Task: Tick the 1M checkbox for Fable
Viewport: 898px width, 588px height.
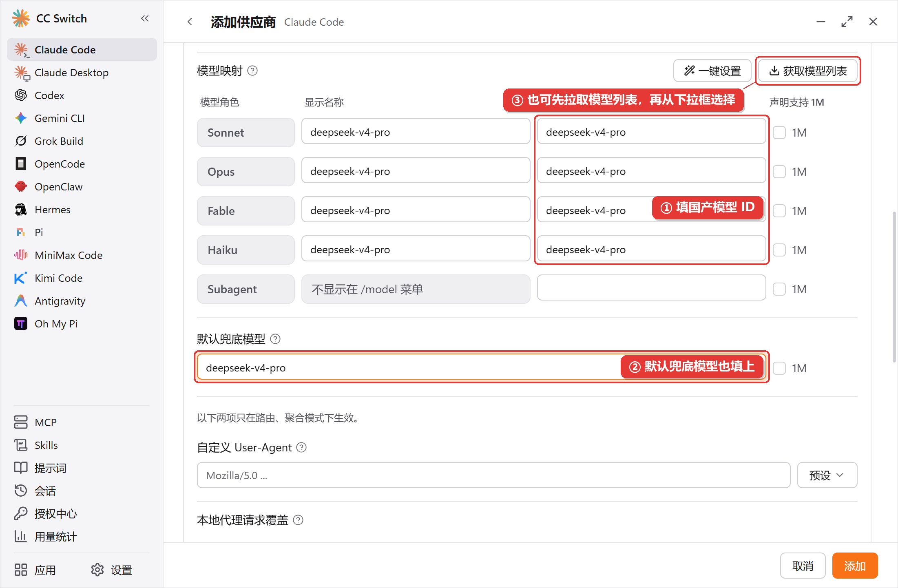Action: pos(779,211)
